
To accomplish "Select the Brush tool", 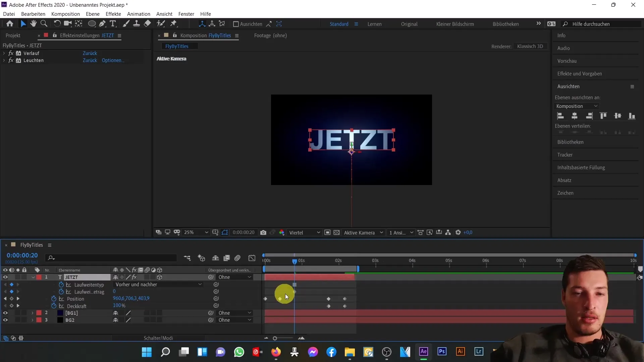I will [126, 23].
